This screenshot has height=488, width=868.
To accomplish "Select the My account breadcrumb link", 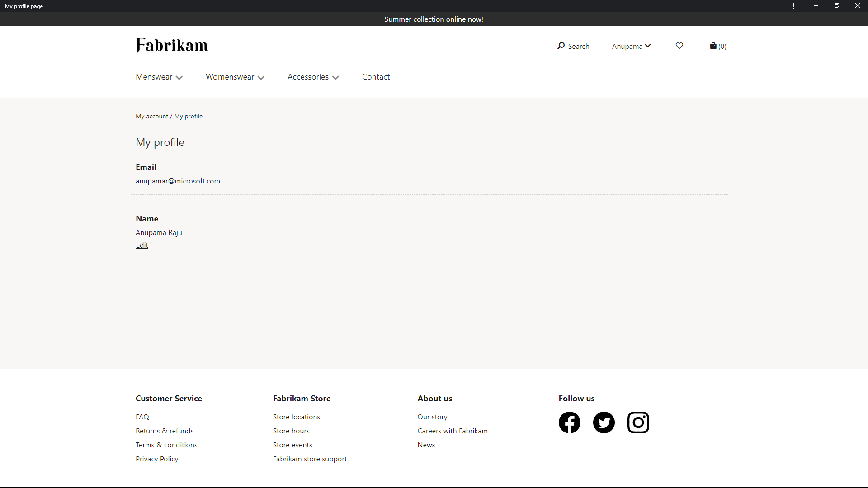I will point(151,116).
